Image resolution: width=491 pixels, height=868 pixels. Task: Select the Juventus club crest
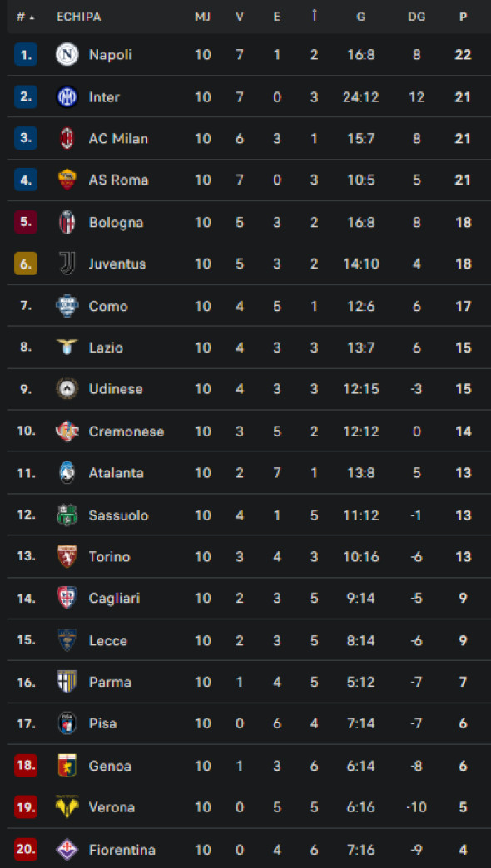(68, 264)
